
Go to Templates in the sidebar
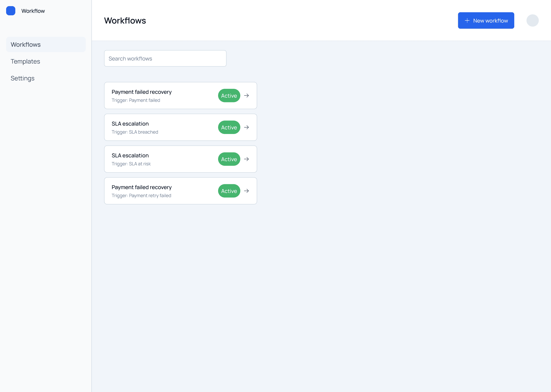[x=25, y=62]
